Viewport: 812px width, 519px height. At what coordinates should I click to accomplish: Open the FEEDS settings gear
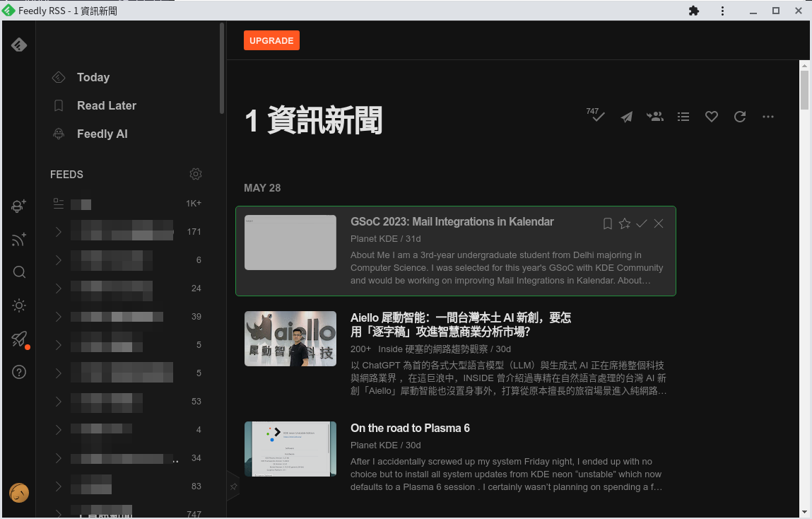pos(195,174)
